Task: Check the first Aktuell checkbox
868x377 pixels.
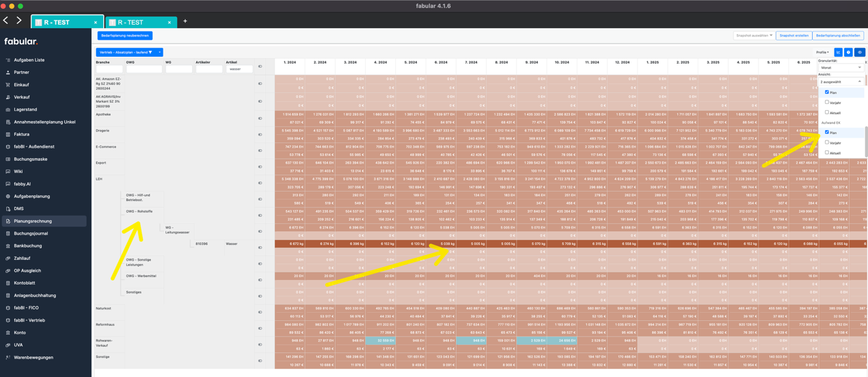Action: [x=827, y=112]
